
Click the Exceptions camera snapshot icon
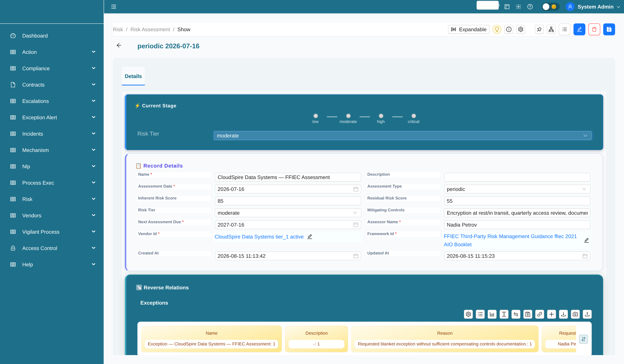tap(575, 314)
